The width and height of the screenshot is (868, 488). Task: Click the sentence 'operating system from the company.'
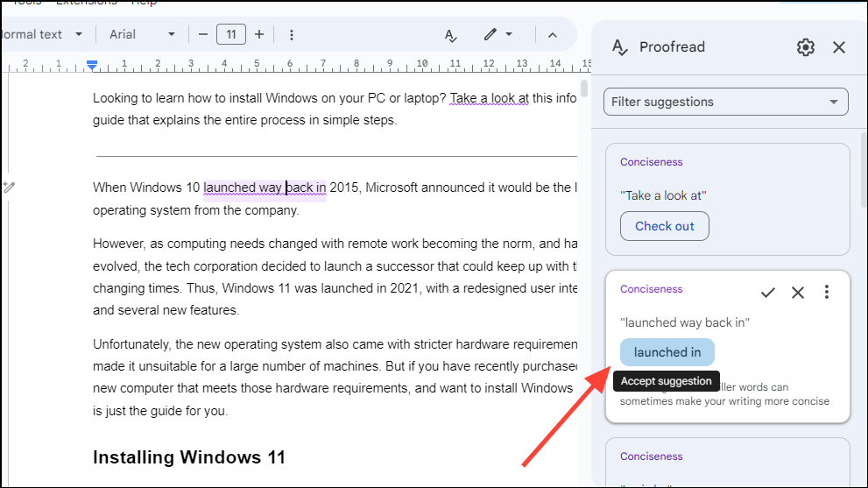196,210
